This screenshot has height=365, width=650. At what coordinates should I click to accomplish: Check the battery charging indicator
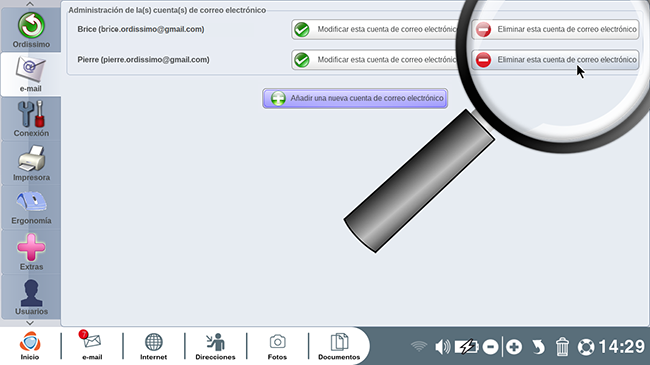[x=466, y=346]
